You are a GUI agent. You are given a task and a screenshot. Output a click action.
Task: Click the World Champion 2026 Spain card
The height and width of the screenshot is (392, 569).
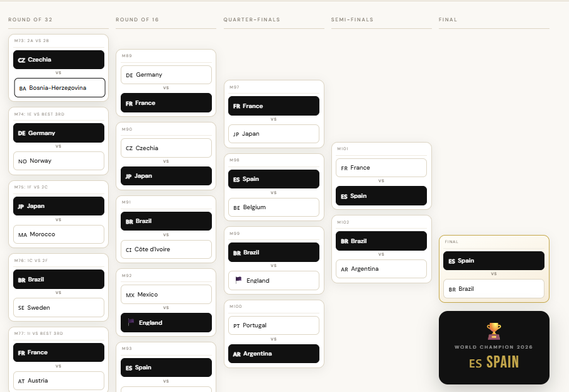coord(494,348)
